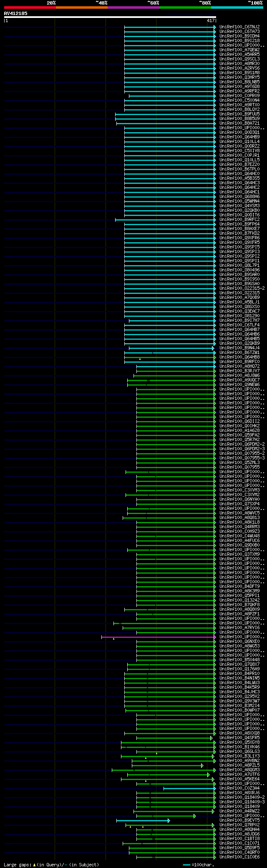Screen dimensions: 267x868
Task: Select the UniRef100_Q688H6 hit label
Action: pyautogui.click(x=239, y=197)
